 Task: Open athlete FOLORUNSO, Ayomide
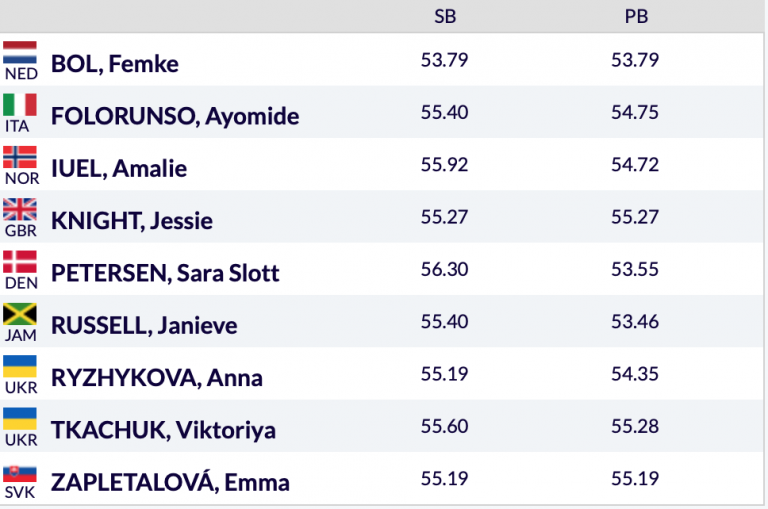pos(175,116)
